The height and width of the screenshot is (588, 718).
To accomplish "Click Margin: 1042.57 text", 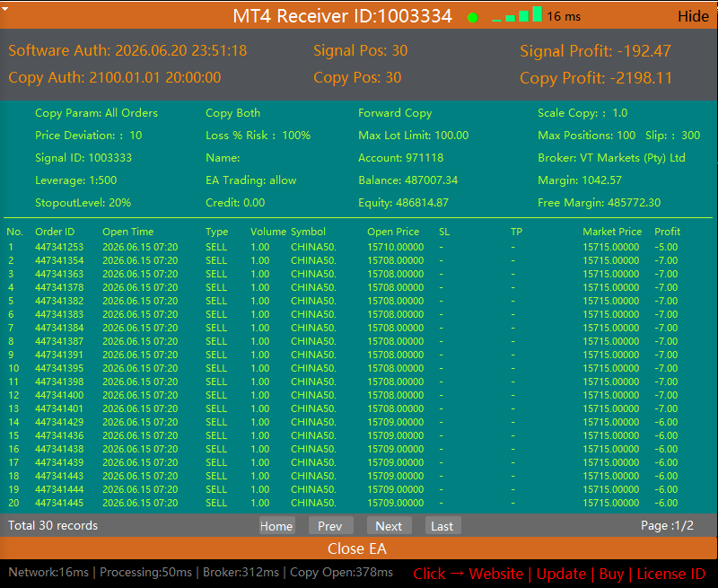I will tap(580, 180).
